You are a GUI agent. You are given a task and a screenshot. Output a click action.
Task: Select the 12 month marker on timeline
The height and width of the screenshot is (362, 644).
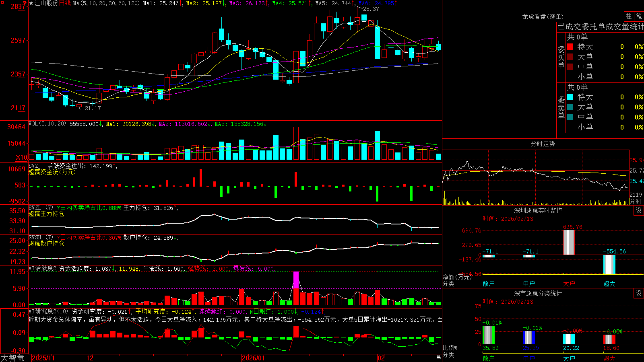(x=90, y=358)
